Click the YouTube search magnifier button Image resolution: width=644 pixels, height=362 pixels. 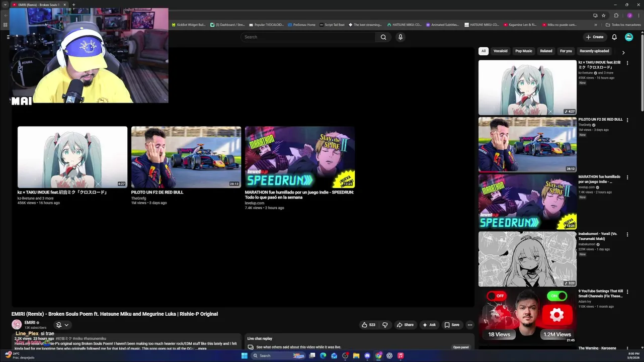click(383, 37)
